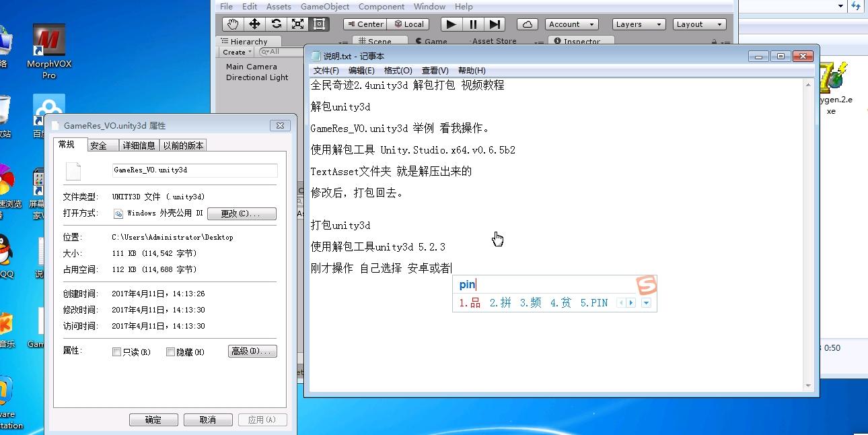Select the Unity Hand tool
Screen dimensions: 868x435
(x=233, y=24)
